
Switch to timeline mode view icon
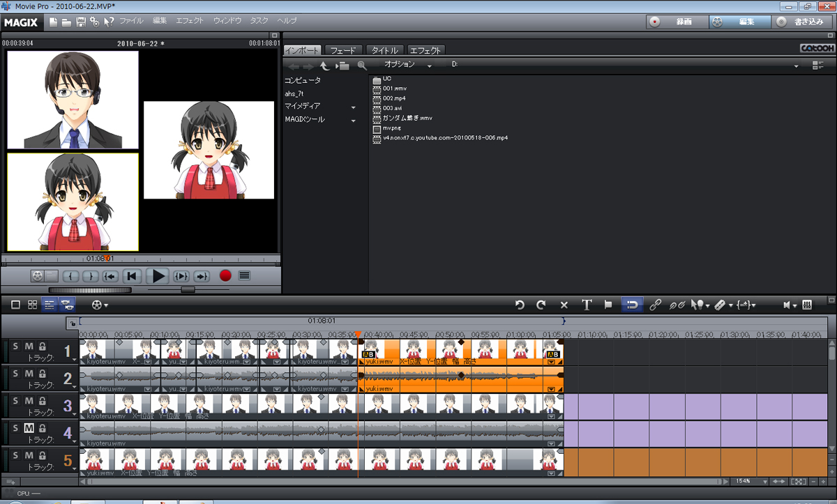coord(50,305)
